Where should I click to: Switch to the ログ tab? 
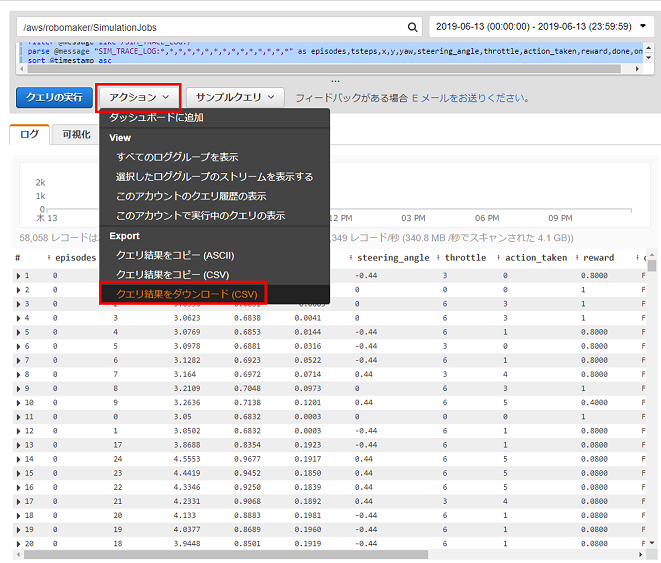[x=30, y=134]
